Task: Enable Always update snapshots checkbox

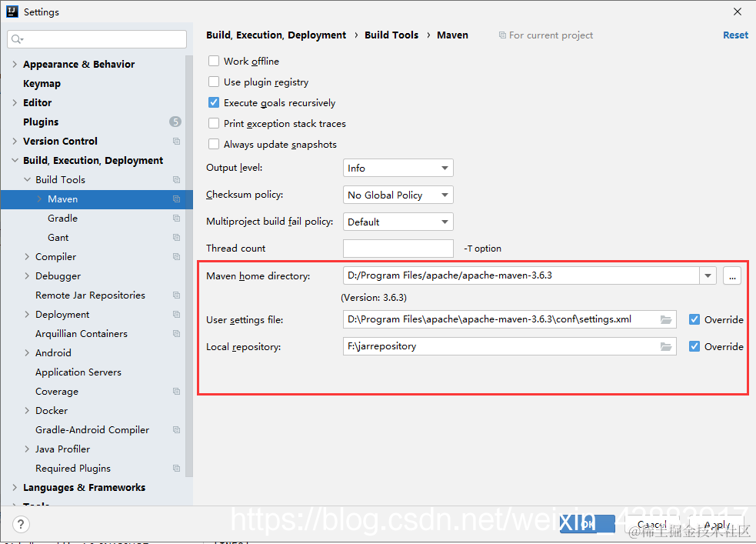Action: tap(214, 144)
